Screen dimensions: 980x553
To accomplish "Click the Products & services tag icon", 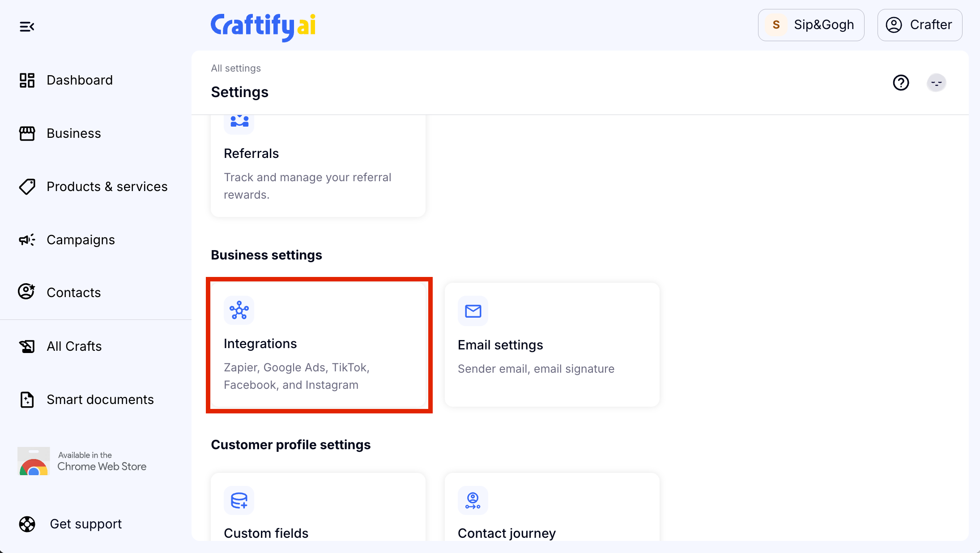I will click(27, 187).
